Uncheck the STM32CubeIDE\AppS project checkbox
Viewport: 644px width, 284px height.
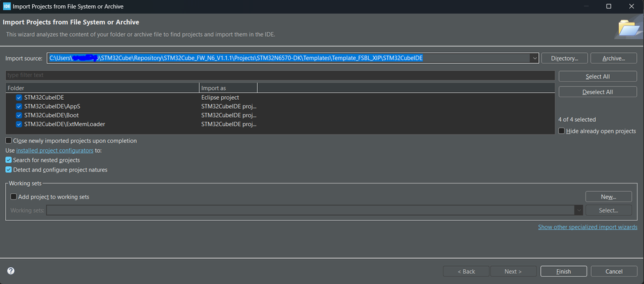(x=19, y=106)
